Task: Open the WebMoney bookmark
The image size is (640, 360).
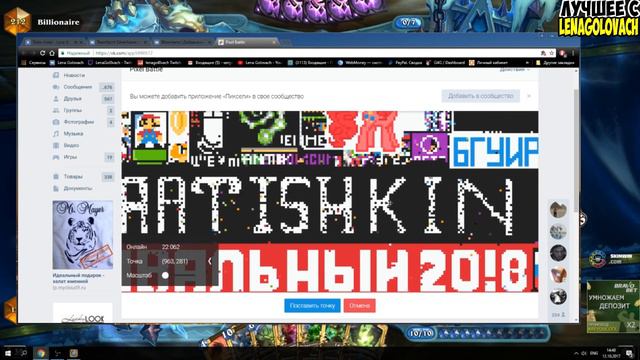Action: tap(361, 63)
